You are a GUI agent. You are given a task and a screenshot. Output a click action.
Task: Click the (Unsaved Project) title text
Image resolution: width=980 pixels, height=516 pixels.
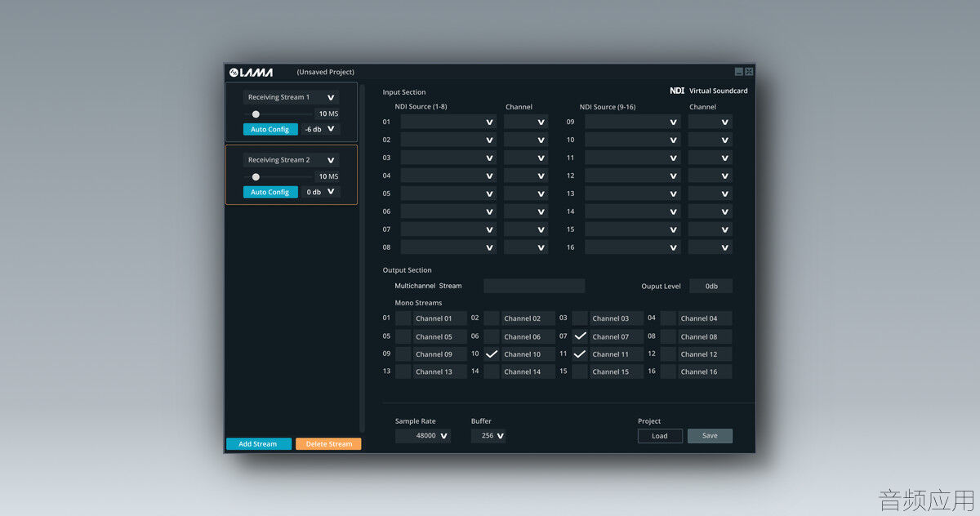coord(326,72)
